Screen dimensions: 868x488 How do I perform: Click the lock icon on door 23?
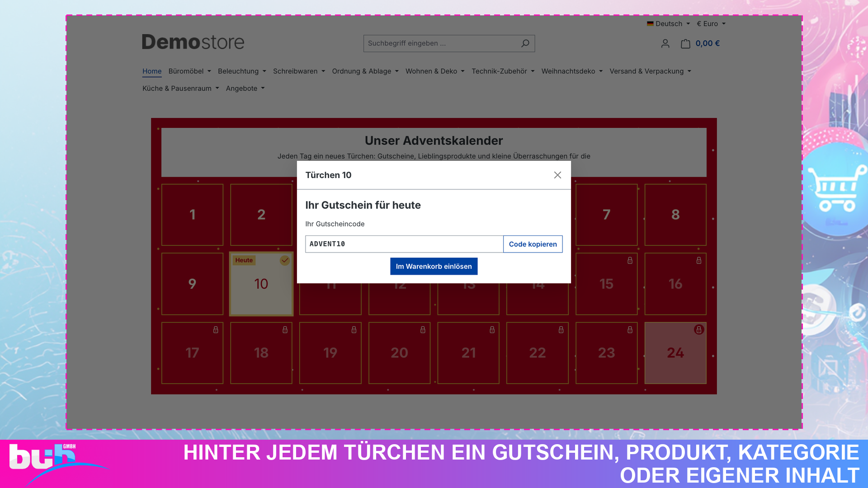click(630, 330)
